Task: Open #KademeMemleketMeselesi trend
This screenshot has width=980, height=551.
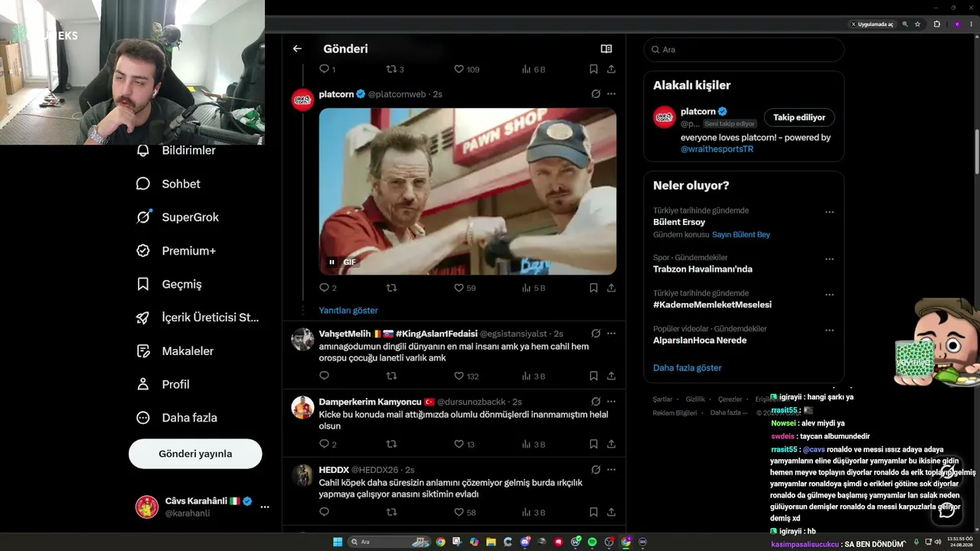Action: (712, 305)
